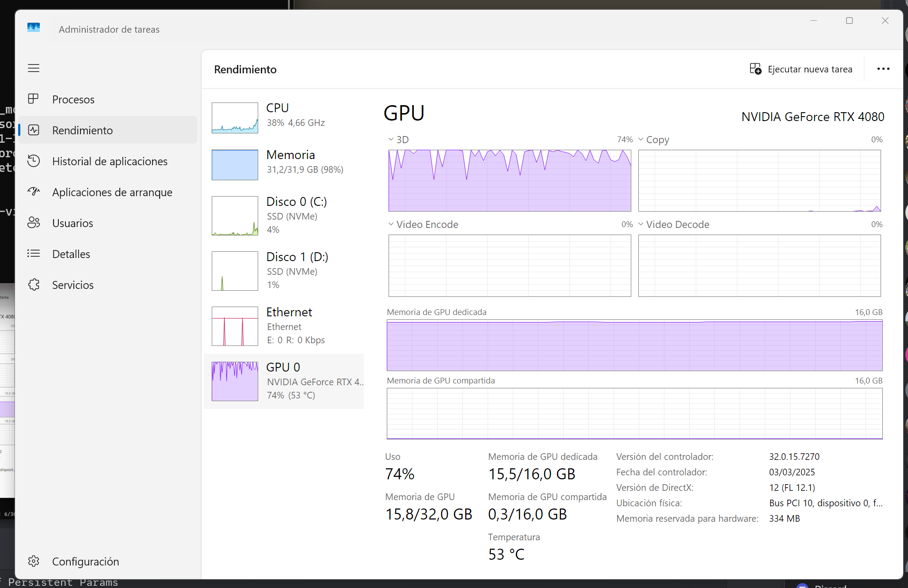Click the Usuarios people icon
908x588 pixels.
point(34,223)
